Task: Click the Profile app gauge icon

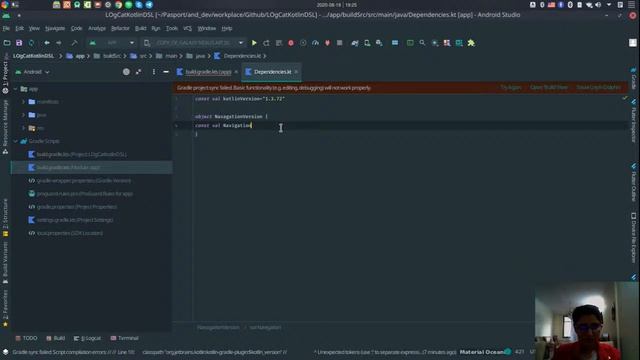Action: click(x=315, y=43)
